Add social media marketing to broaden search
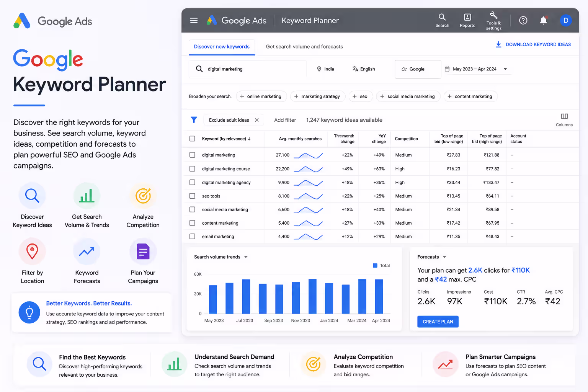Viewport: 588px width, 392px height. [408, 96]
